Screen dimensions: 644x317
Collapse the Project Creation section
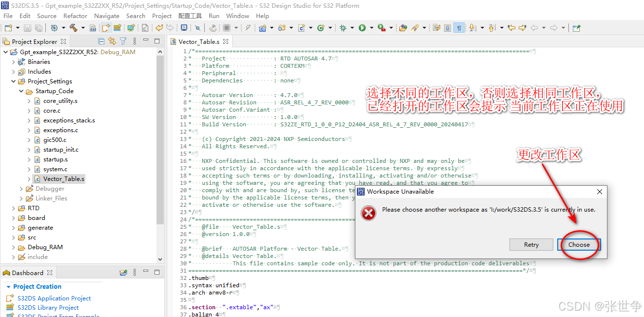coord(8,287)
